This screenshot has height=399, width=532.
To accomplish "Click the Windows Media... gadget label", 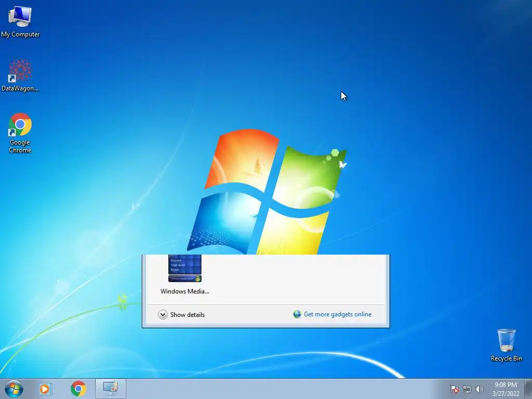I will pos(185,291).
